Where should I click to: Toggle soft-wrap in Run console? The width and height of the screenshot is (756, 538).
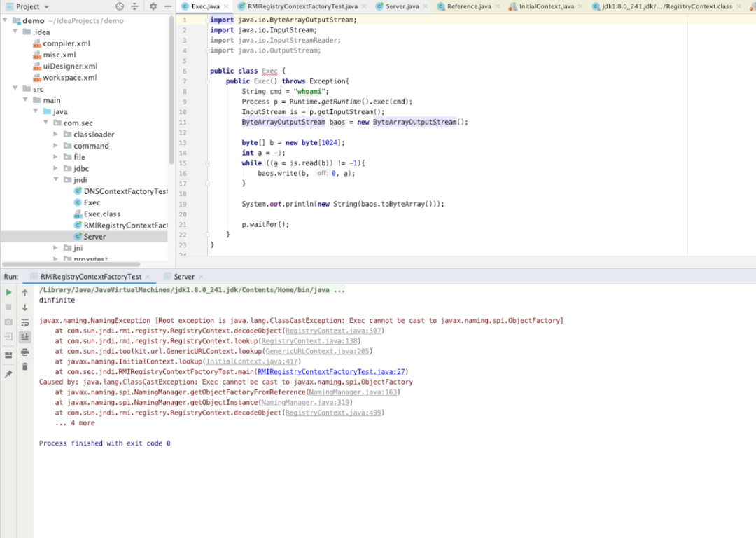[x=25, y=322]
